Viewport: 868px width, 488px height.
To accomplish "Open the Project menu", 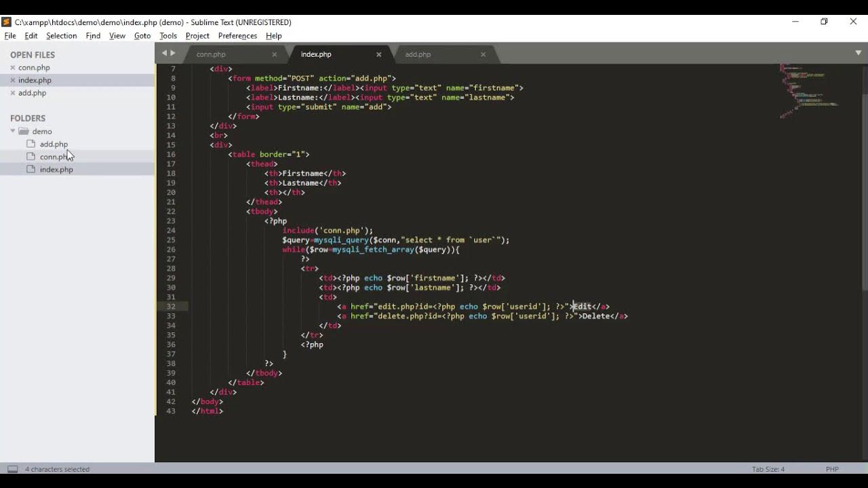I will [197, 36].
